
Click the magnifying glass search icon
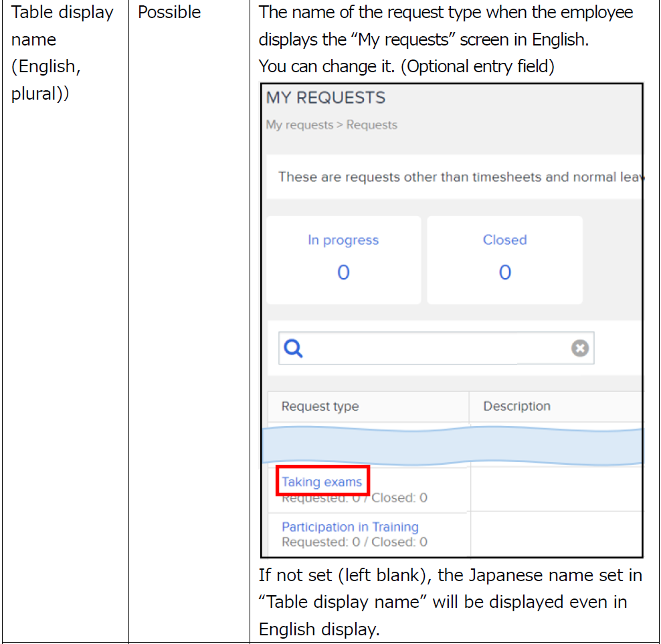click(x=292, y=348)
